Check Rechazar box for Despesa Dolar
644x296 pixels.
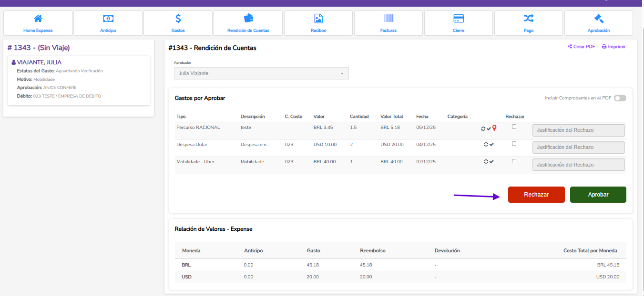[514, 144]
